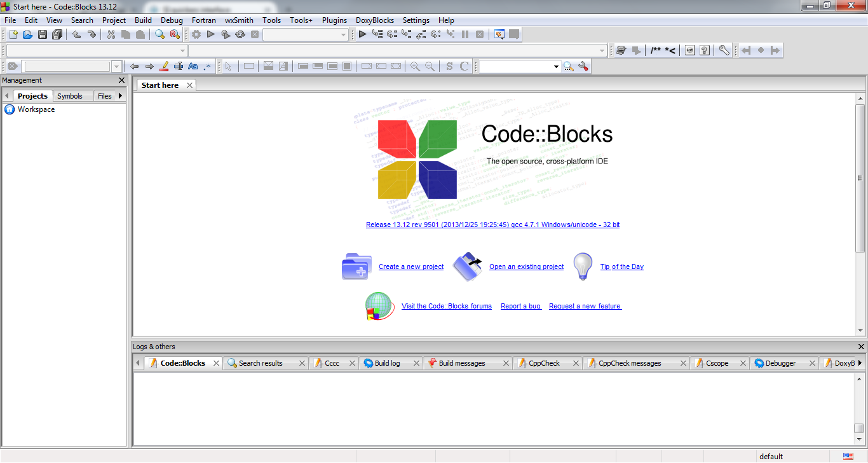Click the Create a new project link

coord(411,267)
